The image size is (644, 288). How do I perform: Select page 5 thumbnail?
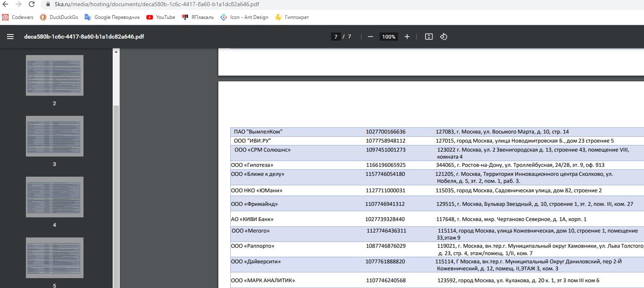coord(55,258)
